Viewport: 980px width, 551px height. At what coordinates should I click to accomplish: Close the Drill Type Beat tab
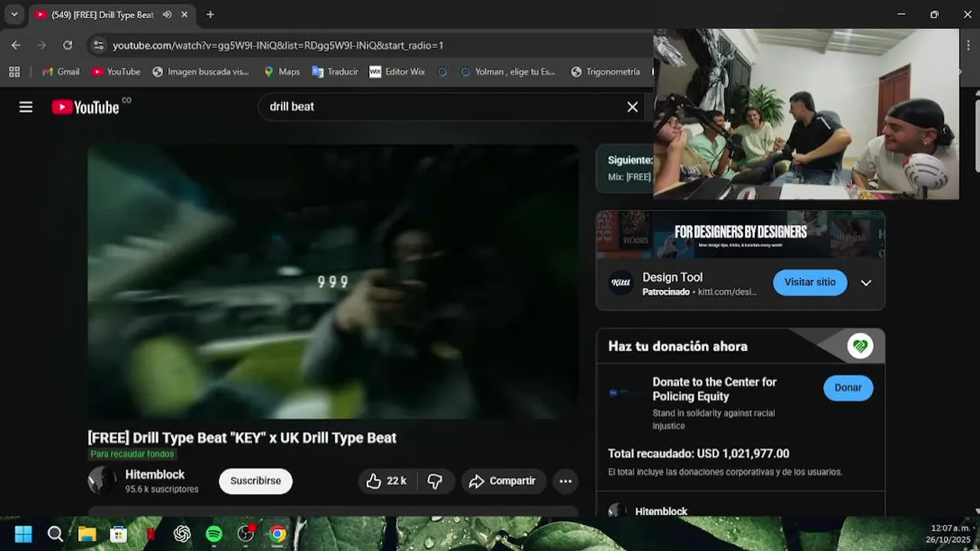click(x=185, y=15)
